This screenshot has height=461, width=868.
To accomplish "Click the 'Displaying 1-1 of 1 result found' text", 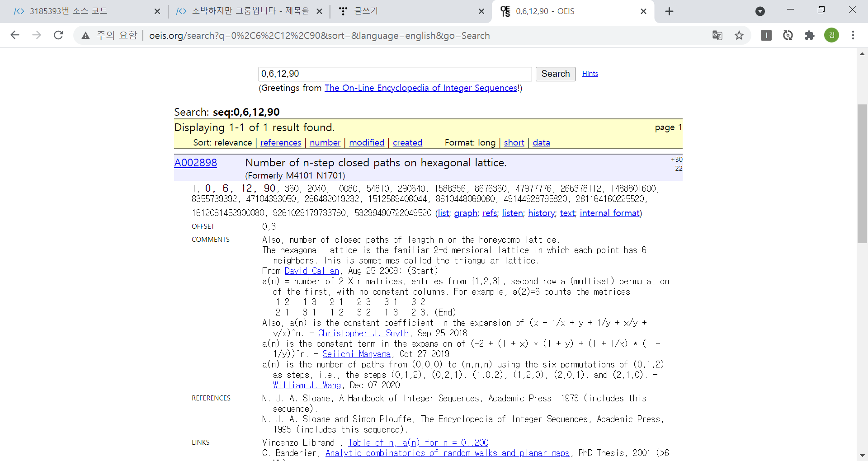I will point(254,127).
